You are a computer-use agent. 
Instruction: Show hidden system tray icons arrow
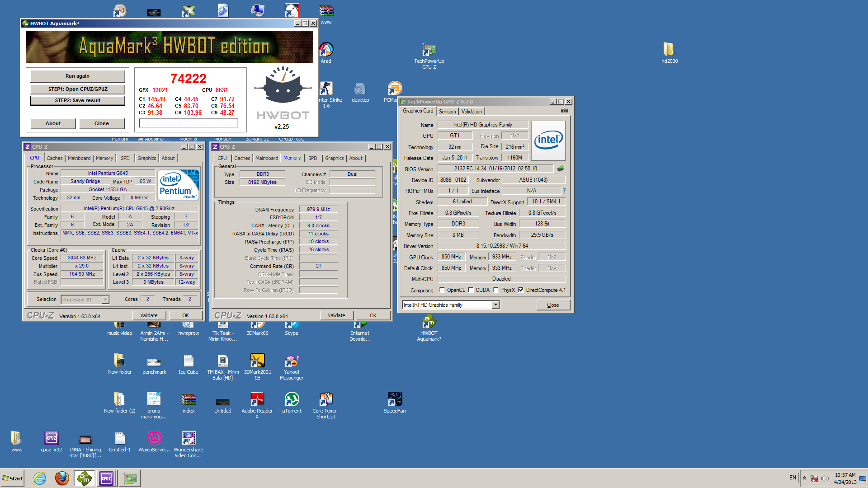[x=804, y=478]
